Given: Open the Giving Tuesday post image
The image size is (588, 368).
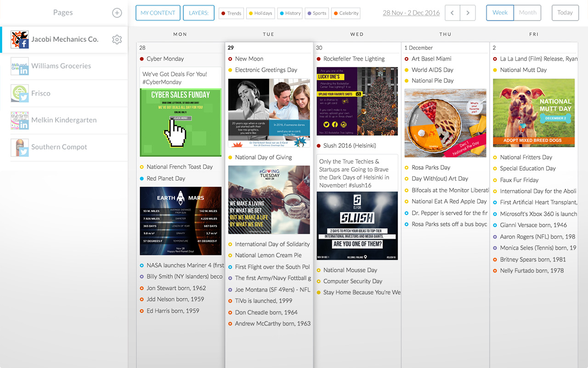Looking at the screenshot, I should click(269, 200).
